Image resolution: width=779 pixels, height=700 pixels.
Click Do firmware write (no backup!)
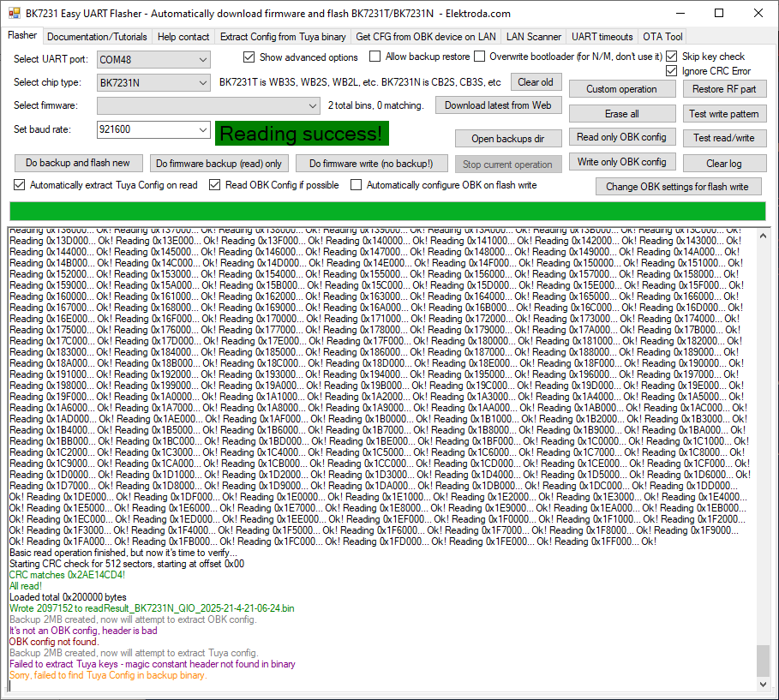371,164
